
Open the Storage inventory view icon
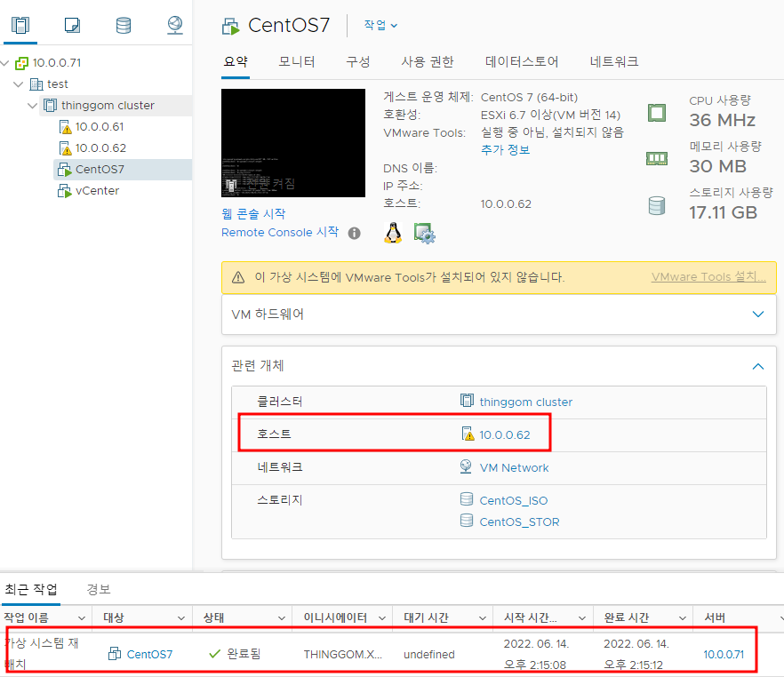coord(124,25)
